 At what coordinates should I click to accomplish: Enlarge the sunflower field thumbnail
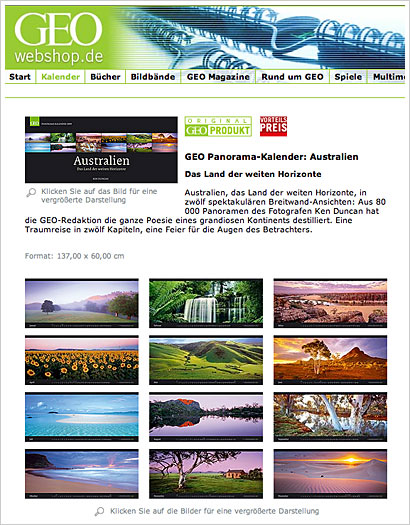[82, 360]
